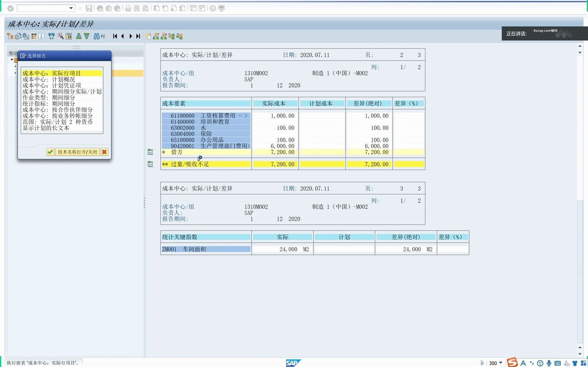Click the green Enter checkmark icon in top toolbar
Viewport: 588px width, 367px height.
point(11,8)
